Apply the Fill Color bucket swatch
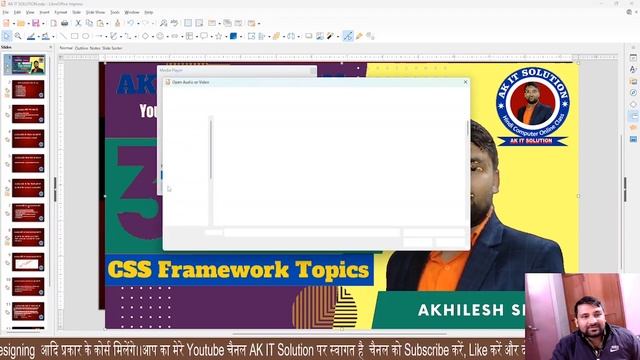This screenshot has width=640, height=360. [46, 36]
